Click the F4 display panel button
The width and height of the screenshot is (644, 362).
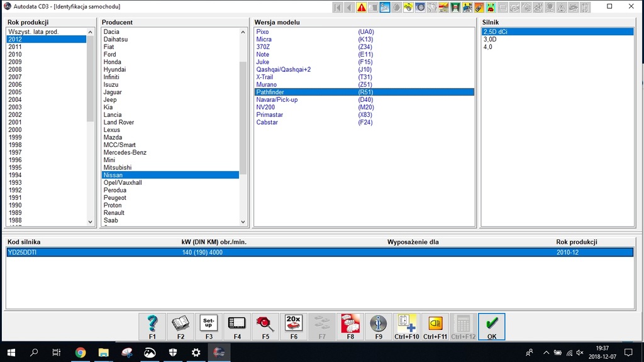point(237,327)
